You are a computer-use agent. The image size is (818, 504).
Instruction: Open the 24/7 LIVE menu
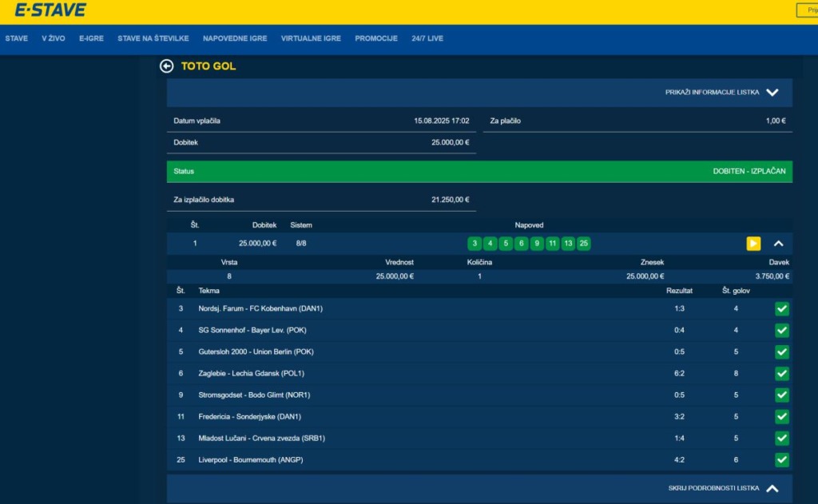427,38
